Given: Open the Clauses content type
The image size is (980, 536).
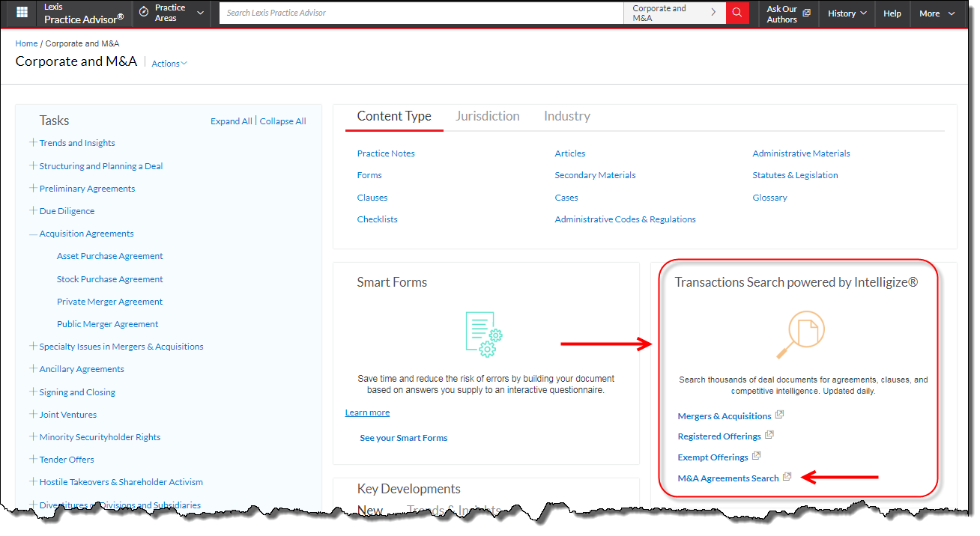Looking at the screenshot, I should click(372, 198).
